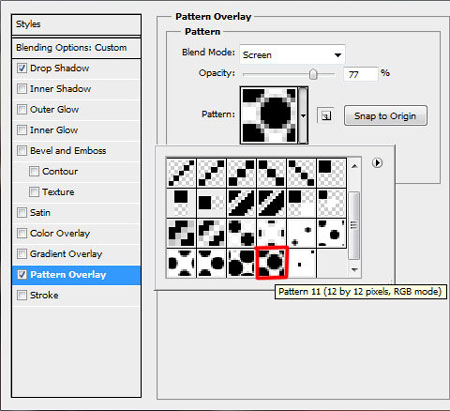Enable the Bevel and Emboss checkbox
The width and height of the screenshot is (450, 411).
click(x=22, y=151)
